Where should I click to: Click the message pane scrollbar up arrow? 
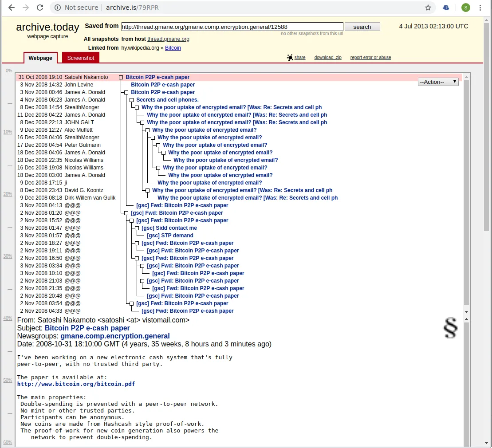[x=466, y=319]
